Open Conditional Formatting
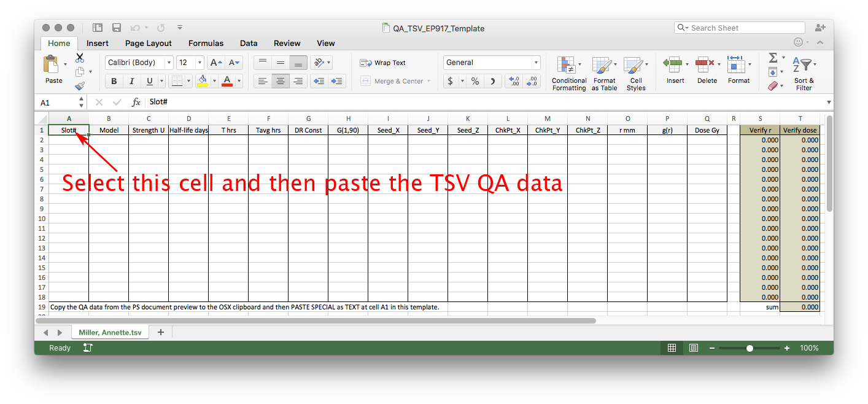Image resolution: width=868 pixels, height=404 pixels. tap(568, 73)
